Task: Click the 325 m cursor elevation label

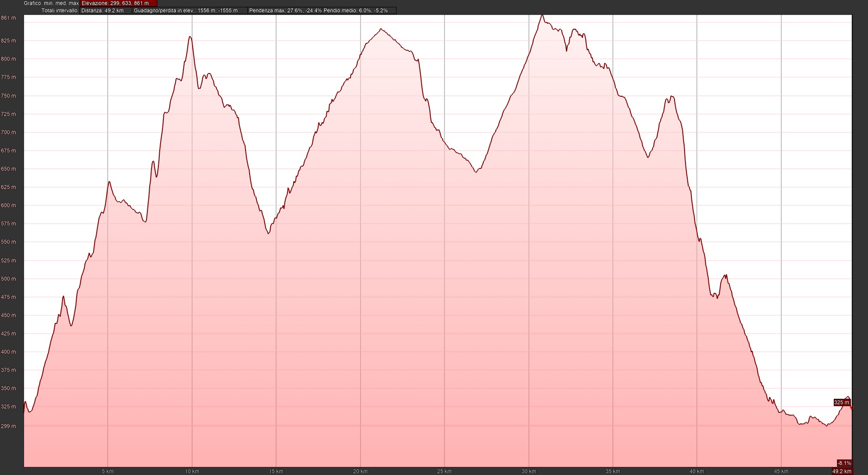Action: [x=842, y=402]
